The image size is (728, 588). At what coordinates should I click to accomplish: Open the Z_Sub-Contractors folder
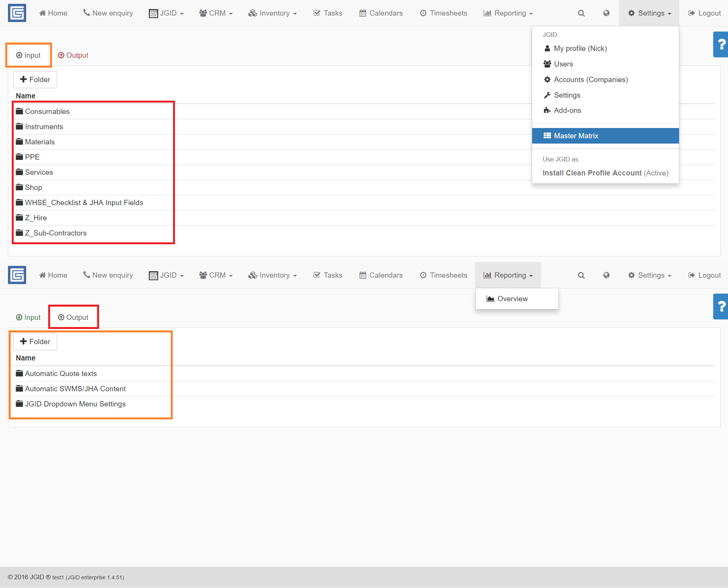coord(56,233)
